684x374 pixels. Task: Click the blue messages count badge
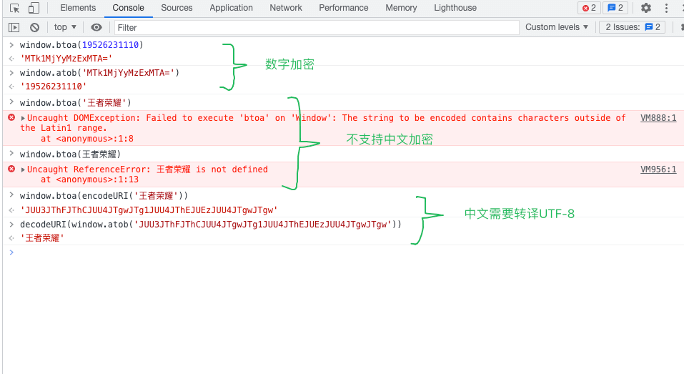click(x=616, y=8)
